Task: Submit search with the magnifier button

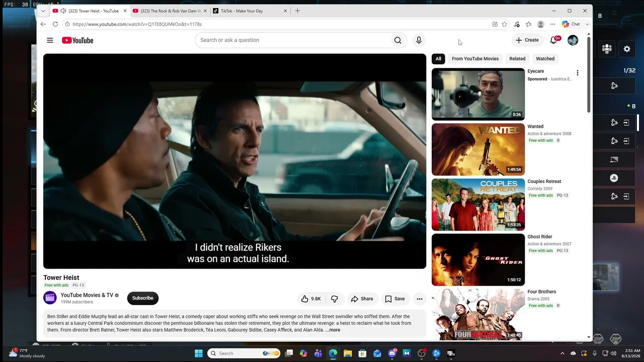Action: click(398, 40)
